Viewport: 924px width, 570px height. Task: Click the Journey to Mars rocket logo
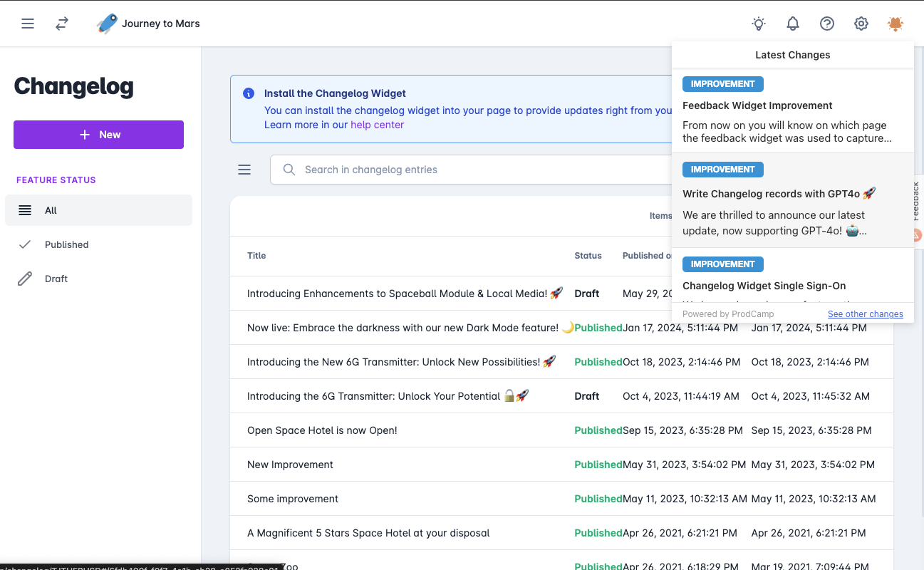[x=107, y=24]
